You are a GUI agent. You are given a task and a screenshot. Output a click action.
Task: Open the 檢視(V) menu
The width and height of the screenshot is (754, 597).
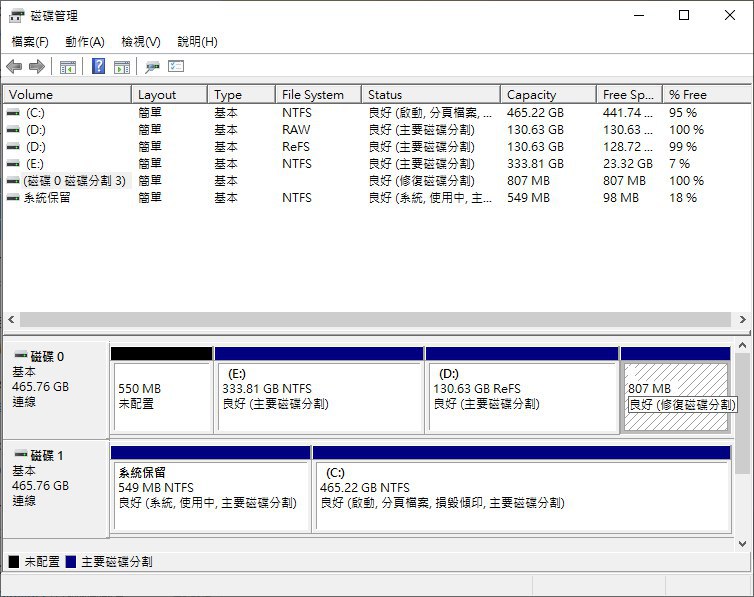(141, 42)
